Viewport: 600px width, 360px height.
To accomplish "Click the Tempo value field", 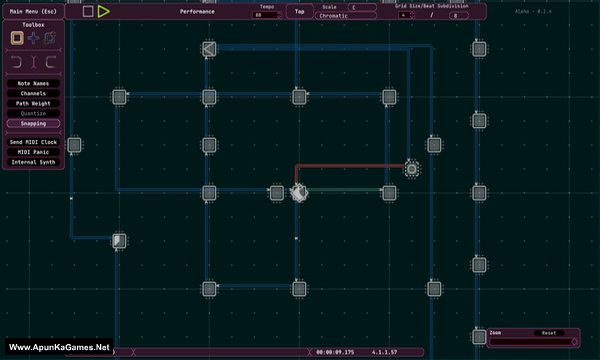I will coord(265,15).
